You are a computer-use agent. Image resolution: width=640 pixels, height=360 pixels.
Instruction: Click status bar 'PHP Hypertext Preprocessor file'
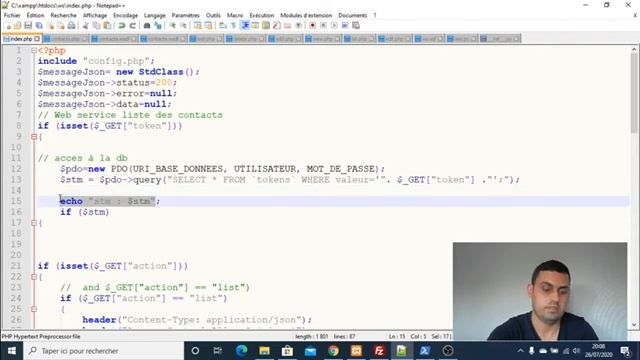click(41, 337)
